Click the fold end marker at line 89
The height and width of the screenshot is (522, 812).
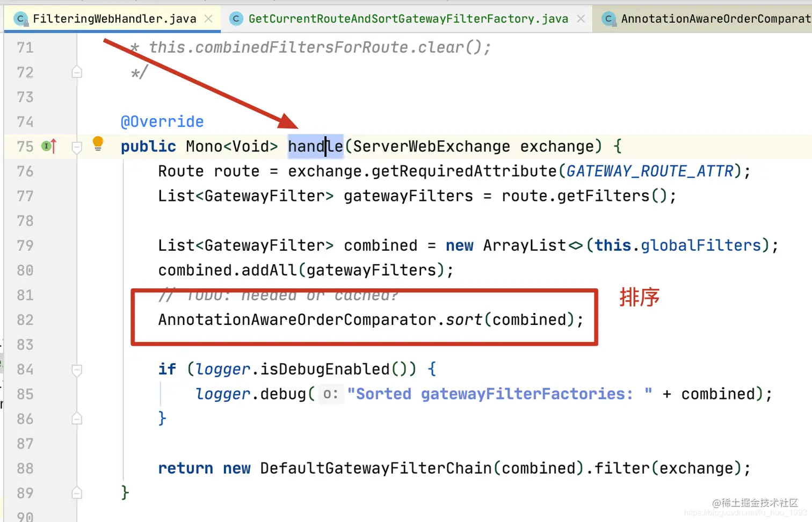[77, 493]
